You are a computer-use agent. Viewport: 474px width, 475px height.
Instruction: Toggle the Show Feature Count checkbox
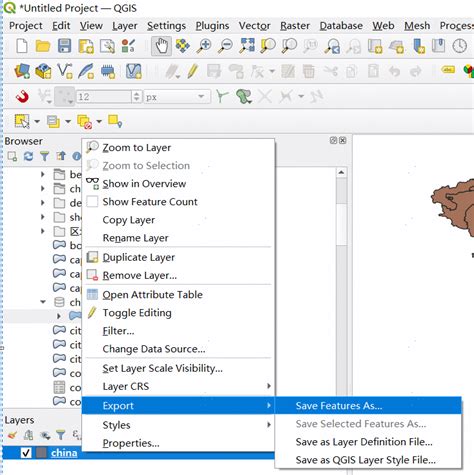[92, 201]
